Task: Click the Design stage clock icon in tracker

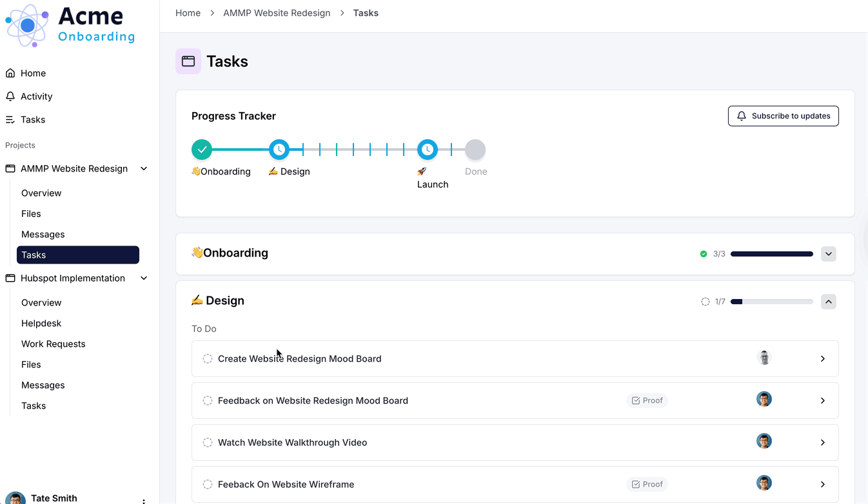Action: coord(279,150)
